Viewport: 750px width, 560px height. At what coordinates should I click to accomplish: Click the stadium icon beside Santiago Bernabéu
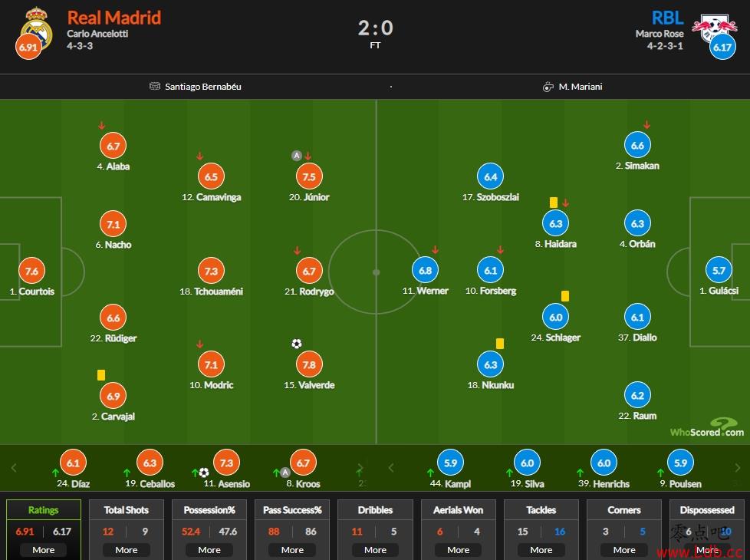(x=154, y=86)
